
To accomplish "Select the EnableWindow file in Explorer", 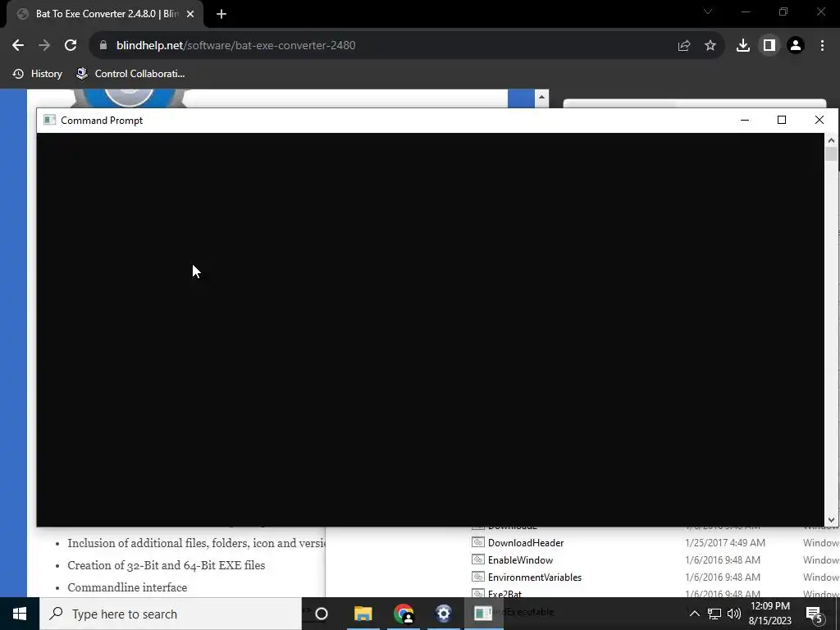I will click(x=520, y=559).
